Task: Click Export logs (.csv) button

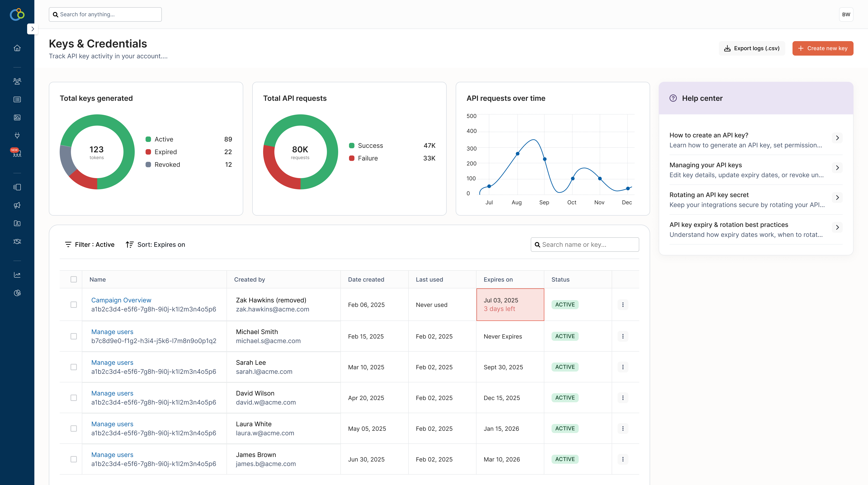Action: (x=752, y=48)
